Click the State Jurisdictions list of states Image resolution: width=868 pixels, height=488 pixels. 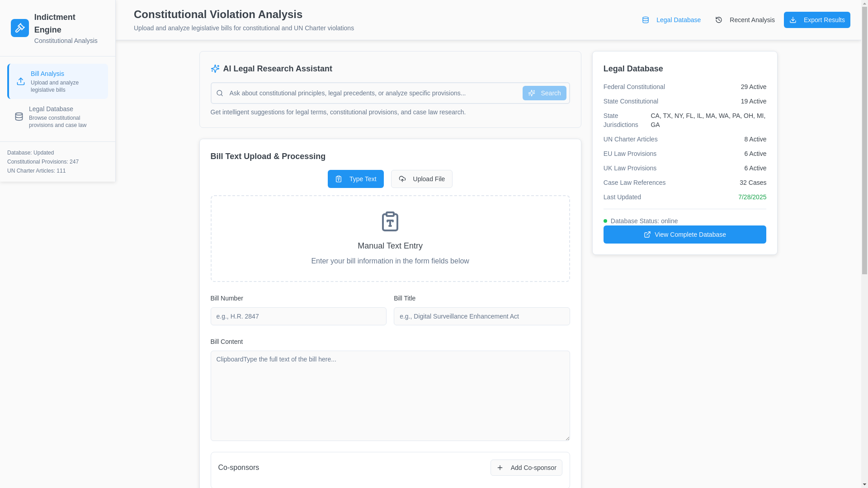click(708, 120)
